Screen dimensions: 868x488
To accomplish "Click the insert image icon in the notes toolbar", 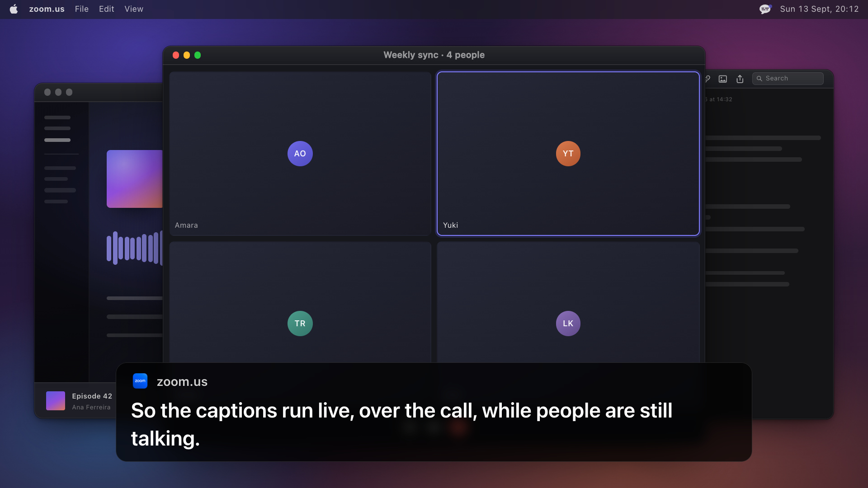I will pos(723,79).
